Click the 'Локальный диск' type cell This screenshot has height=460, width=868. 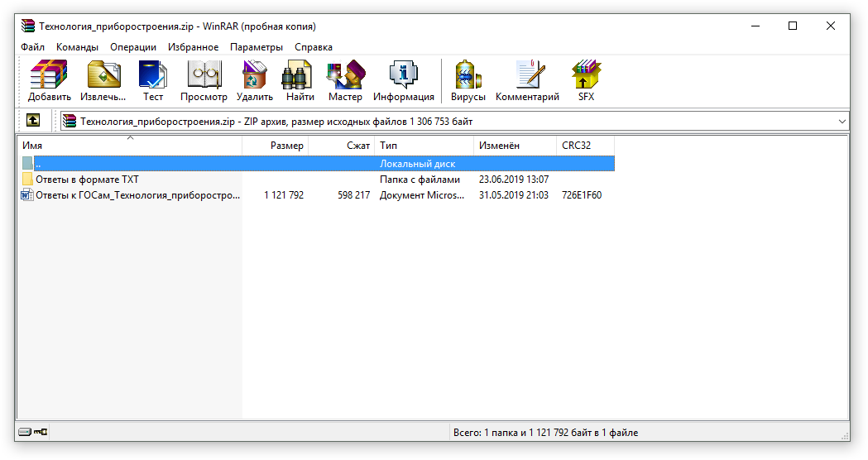[x=417, y=164]
